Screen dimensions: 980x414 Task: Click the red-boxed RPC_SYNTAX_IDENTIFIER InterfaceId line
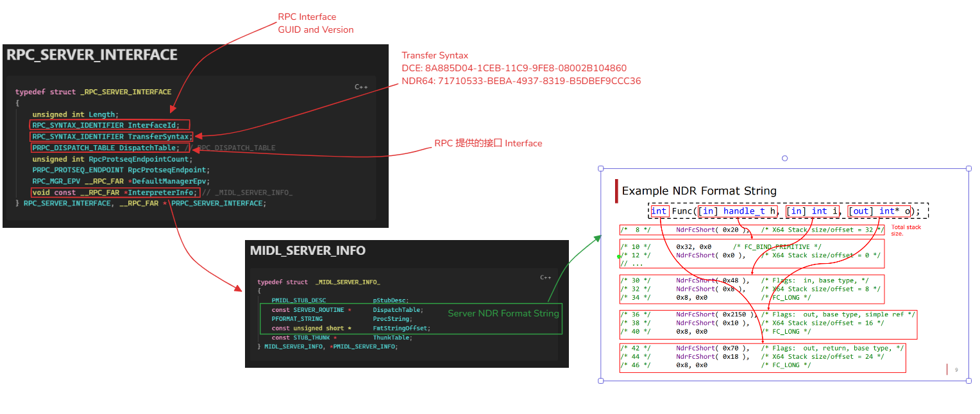point(110,125)
